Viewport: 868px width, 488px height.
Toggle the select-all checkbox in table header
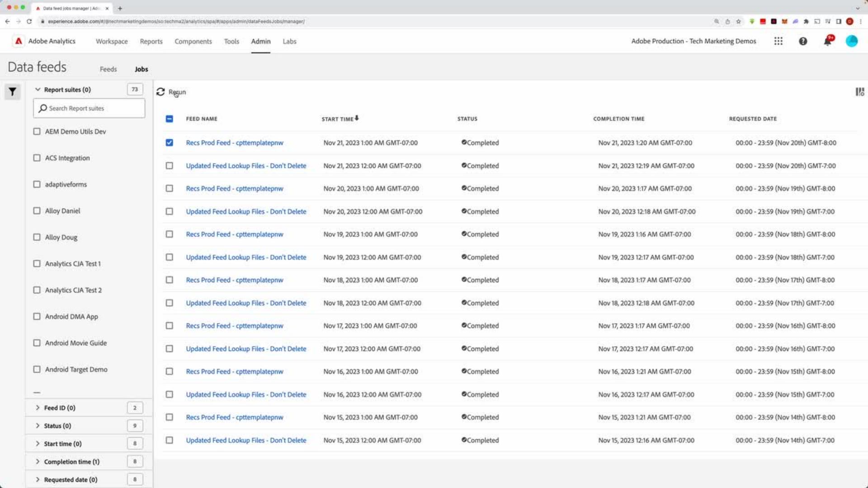(x=169, y=118)
